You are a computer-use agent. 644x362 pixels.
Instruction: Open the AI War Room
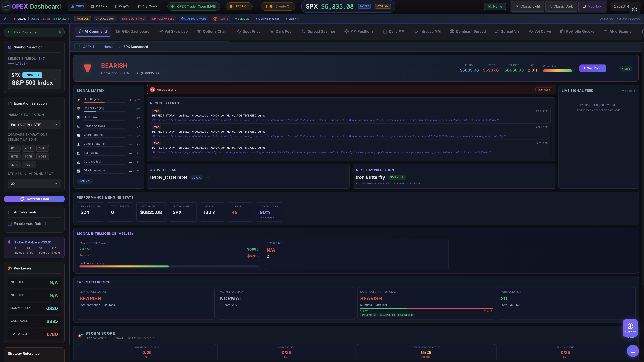(x=593, y=68)
